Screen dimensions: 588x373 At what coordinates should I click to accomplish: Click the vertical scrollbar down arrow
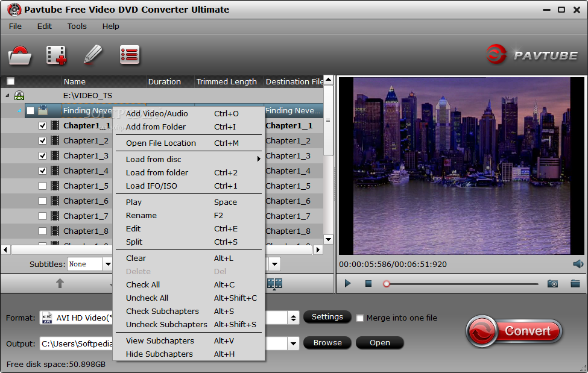tap(329, 239)
